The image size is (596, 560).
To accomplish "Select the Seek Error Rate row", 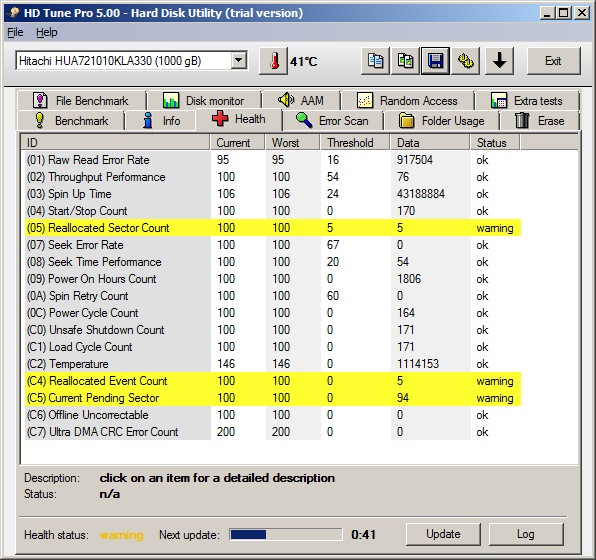I will 273,245.
